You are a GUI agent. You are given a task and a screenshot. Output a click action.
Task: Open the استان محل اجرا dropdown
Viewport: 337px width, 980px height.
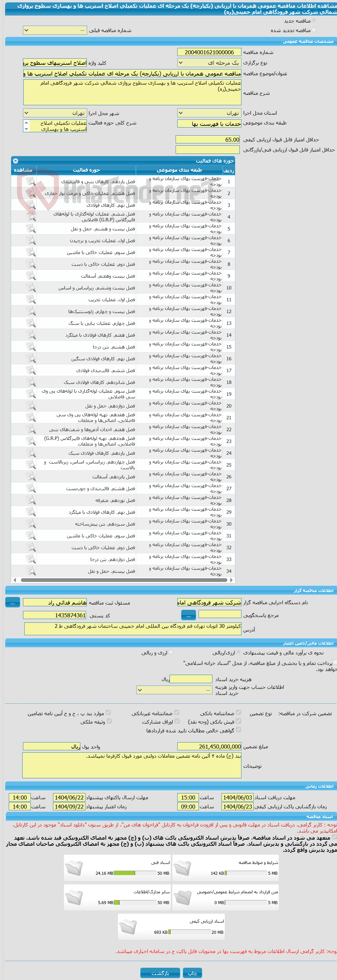[x=209, y=113]
